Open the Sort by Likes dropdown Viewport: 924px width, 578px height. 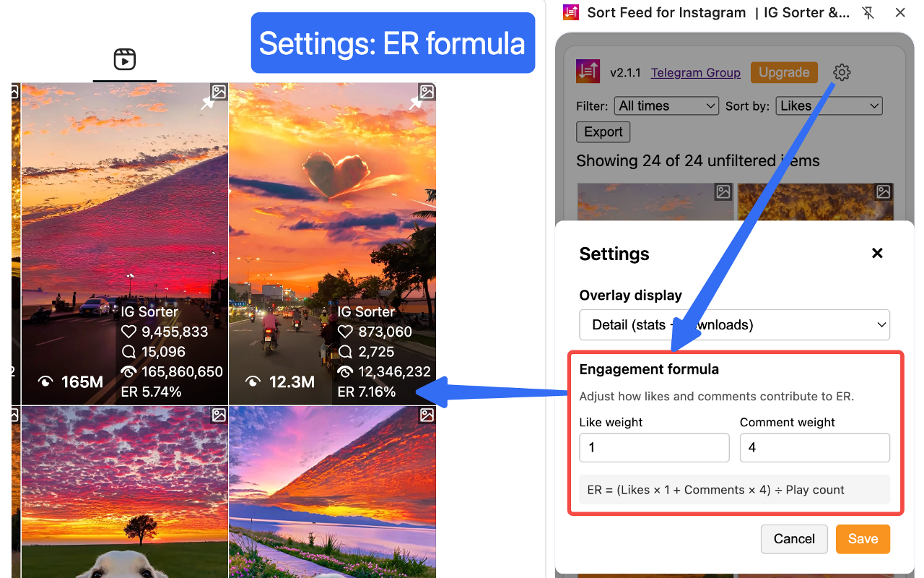[829, 106]
